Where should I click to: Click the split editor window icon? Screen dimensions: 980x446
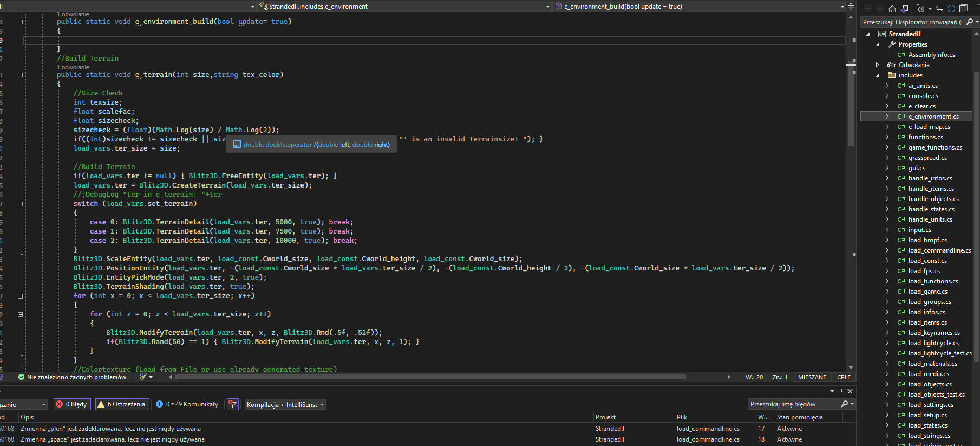851,7
